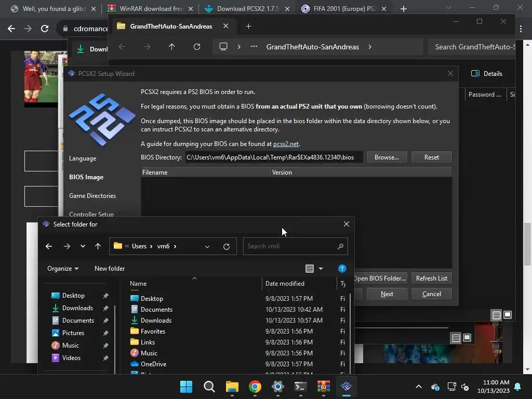Expand breadcrumb chevron after GrandTheftAuto-SanAndreas
Image resolution: width=532 pixels, height=399 pixels.
370,47
